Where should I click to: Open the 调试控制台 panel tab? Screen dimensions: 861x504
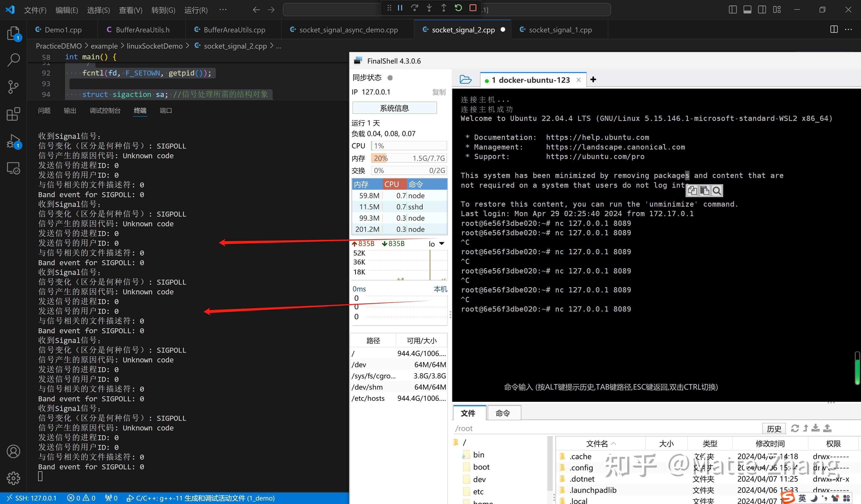[105, 110]
